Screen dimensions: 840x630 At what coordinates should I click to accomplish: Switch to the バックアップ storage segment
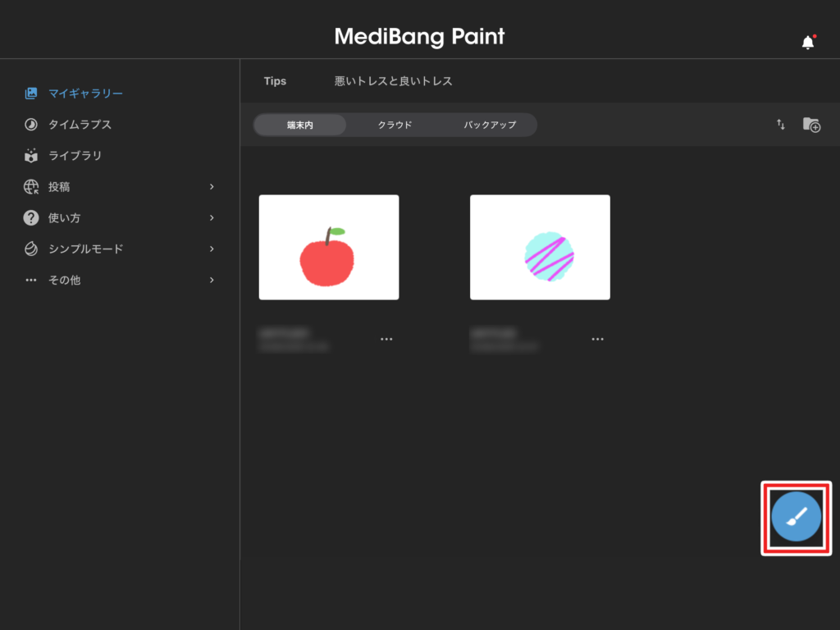[490, 125]
